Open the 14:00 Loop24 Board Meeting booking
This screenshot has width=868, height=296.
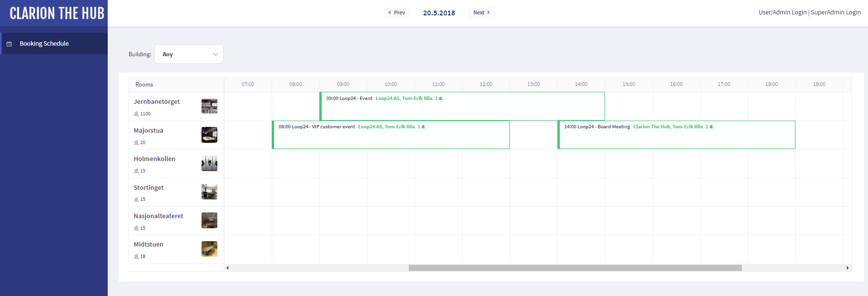(676, 135)
